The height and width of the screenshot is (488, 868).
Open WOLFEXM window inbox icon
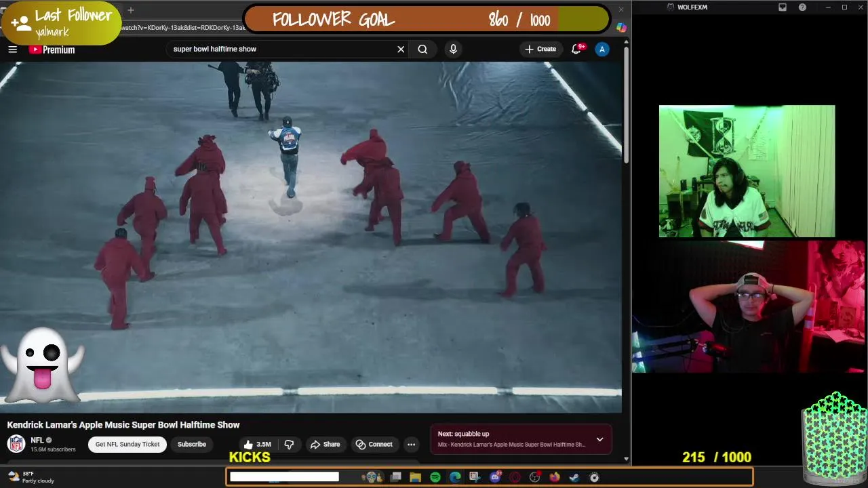coord(783,7)
